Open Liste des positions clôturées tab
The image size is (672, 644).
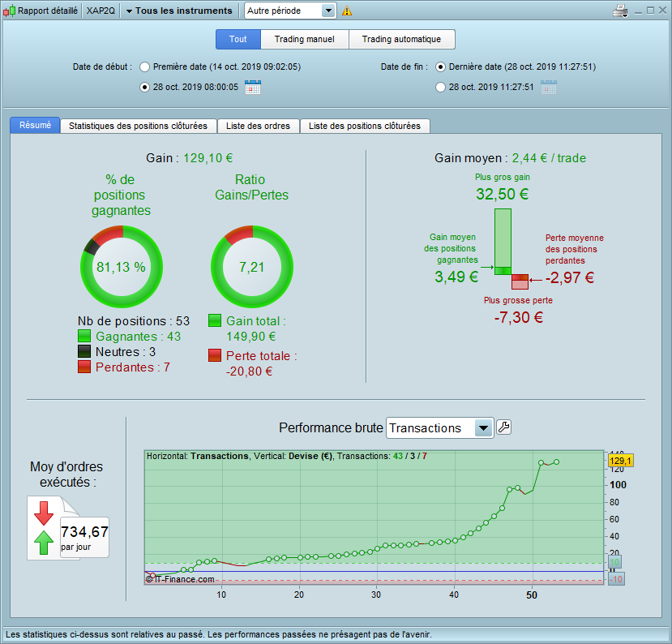tap(365, 126)
